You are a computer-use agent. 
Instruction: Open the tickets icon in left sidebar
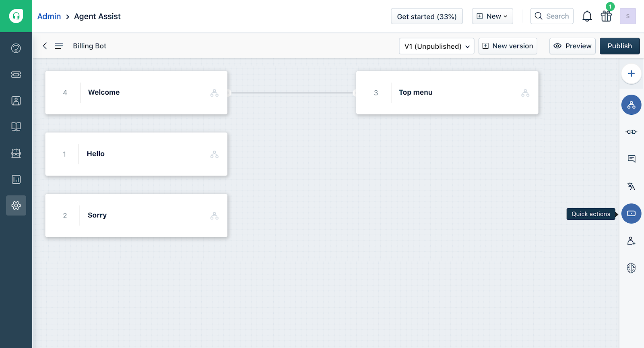point(16,75)
